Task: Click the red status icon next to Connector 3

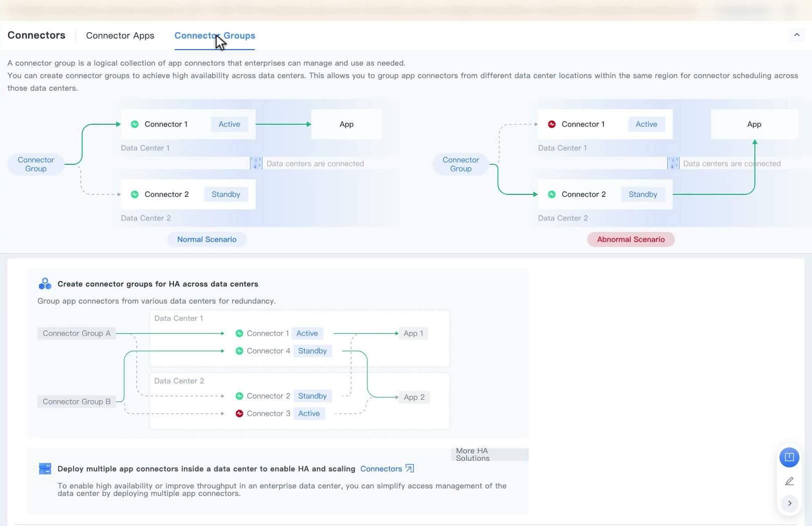Action: point(240,413)
